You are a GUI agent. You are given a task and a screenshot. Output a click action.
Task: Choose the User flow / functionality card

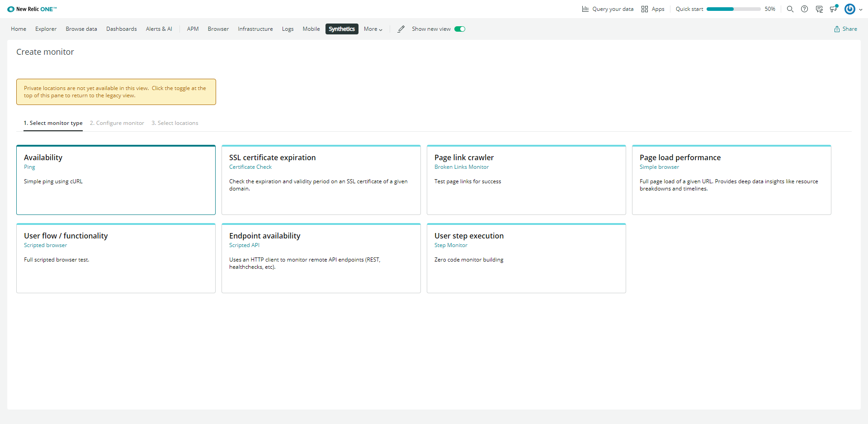point(116,258)
